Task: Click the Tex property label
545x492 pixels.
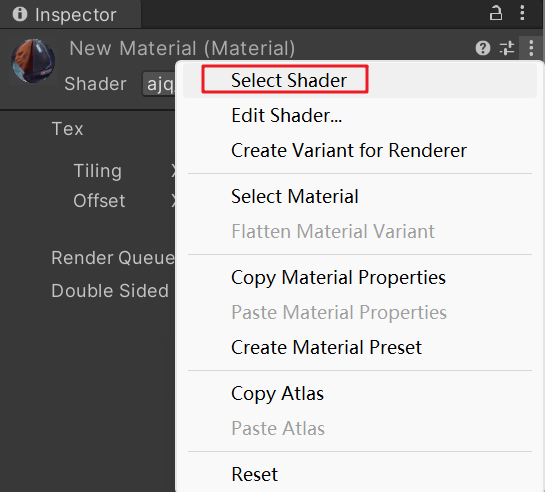Action: pyautogui.click(x=67, y=129)
